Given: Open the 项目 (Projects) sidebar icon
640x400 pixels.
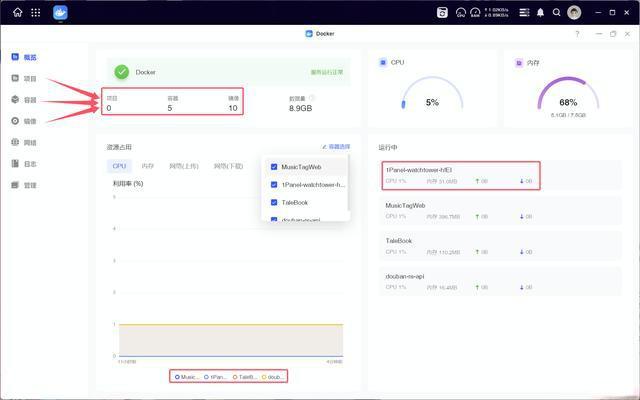Looking at the screenshot, I should click(16, 78).
